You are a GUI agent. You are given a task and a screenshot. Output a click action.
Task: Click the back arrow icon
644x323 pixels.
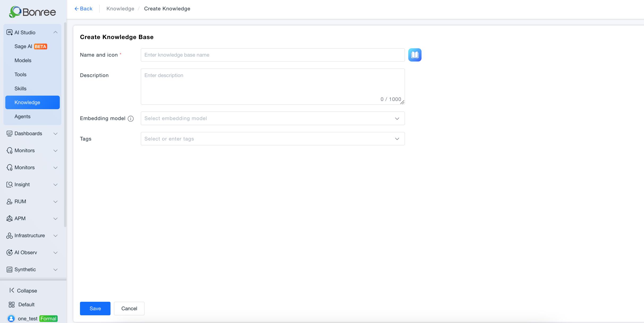[77, 9]
